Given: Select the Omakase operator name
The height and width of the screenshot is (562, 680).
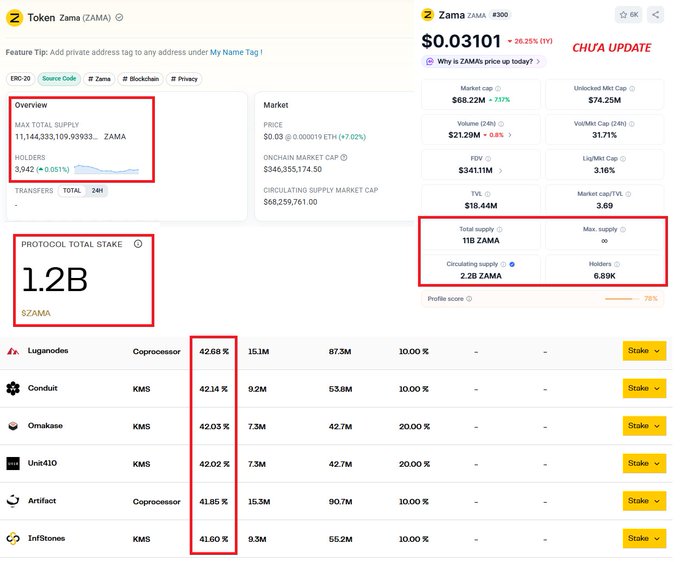Looking at the screenshot, I should pyautogui.click(x=45, y=425).
